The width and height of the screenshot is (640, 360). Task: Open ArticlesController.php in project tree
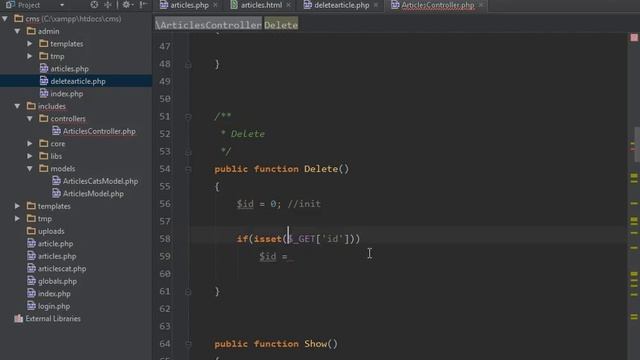click(x=99, y=131)
